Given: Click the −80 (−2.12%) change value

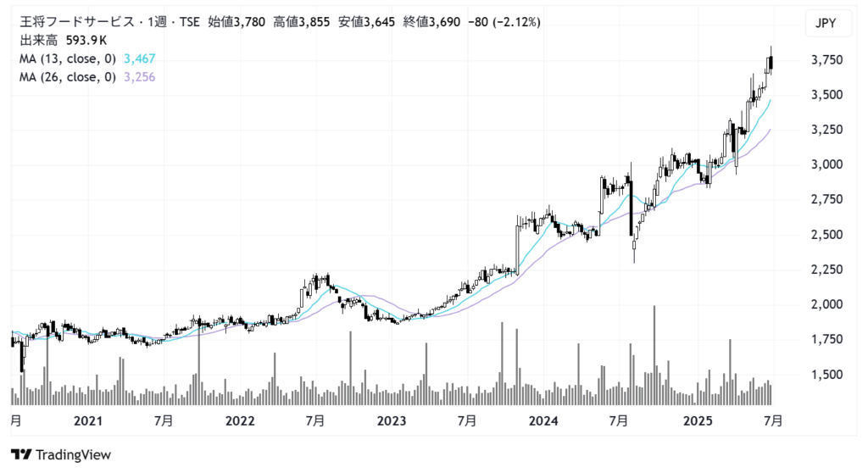Looking at the screenshot, I should 504,22.
